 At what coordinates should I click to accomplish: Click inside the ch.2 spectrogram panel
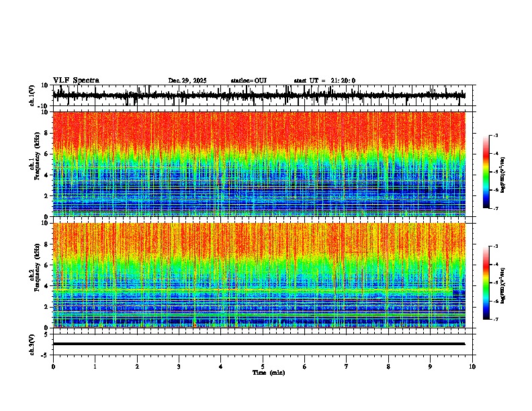tap(259, 275)
